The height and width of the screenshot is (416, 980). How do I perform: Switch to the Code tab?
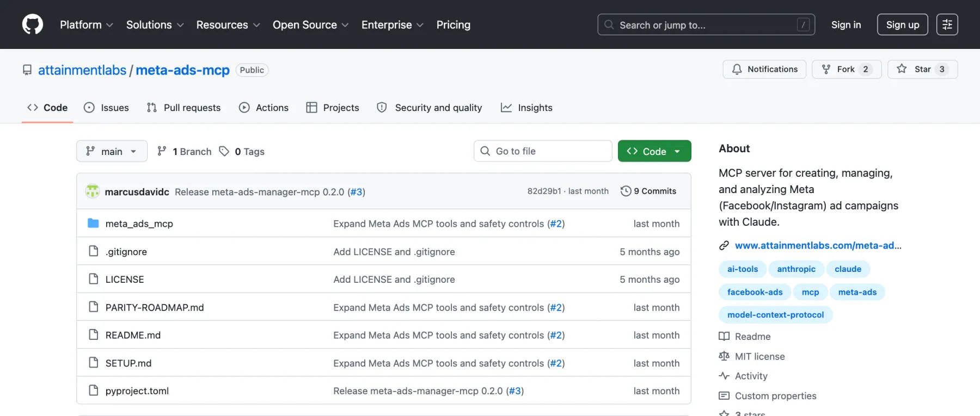click(47, 108)
